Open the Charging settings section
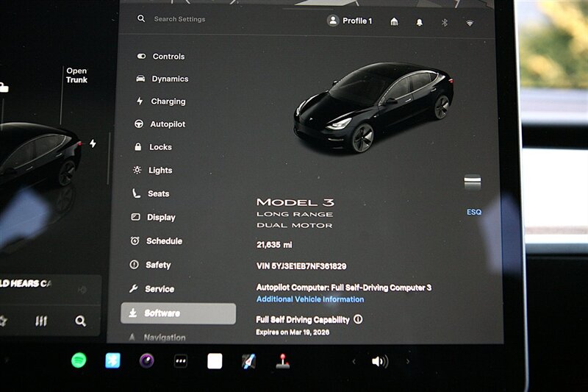588x392 pixels. 168,101
